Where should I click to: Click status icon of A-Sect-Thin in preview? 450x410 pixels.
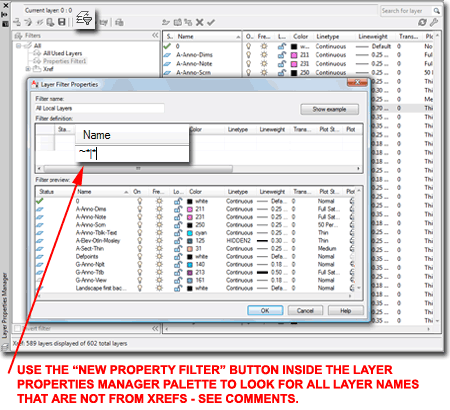tap(40, 249)
